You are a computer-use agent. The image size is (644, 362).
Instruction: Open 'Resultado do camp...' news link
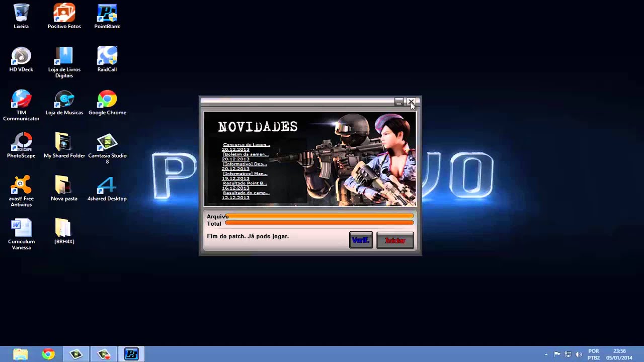[246, 193]
